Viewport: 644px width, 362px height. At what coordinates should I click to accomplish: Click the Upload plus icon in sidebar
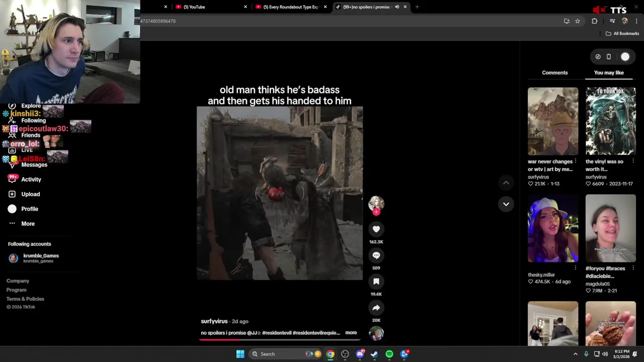tap(12, 194)
